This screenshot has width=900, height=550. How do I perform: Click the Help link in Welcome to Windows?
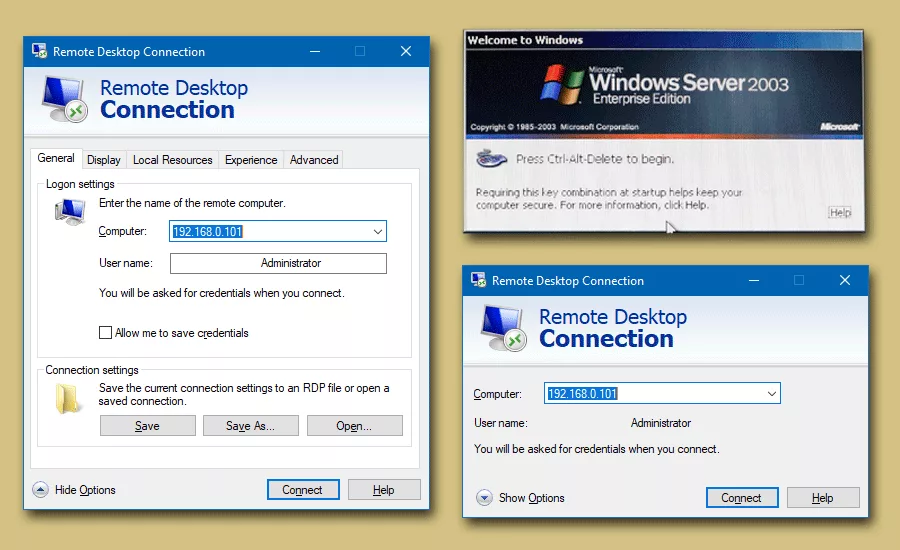(840, 213)
